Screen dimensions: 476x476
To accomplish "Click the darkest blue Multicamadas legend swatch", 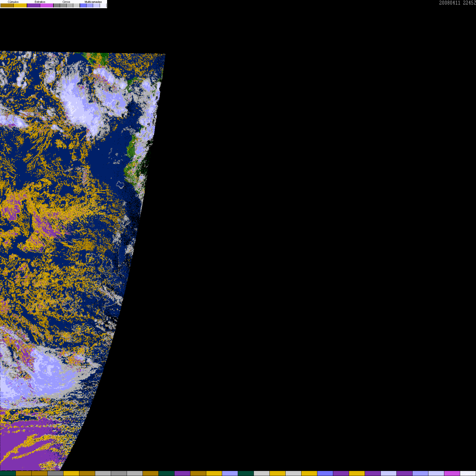I will (83, 5).
